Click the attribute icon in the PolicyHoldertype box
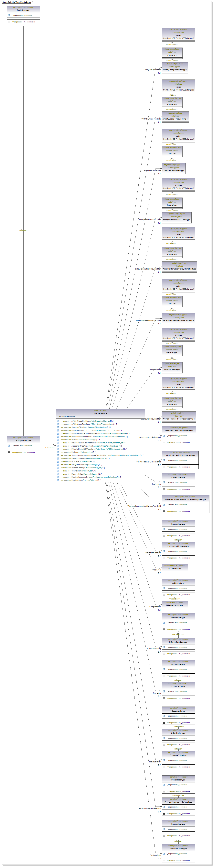216x868 pixels. pos(9,445)
